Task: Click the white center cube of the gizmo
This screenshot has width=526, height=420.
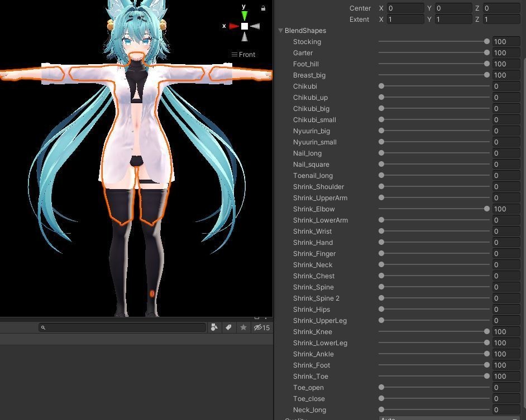Action: (x=245, y=26)
